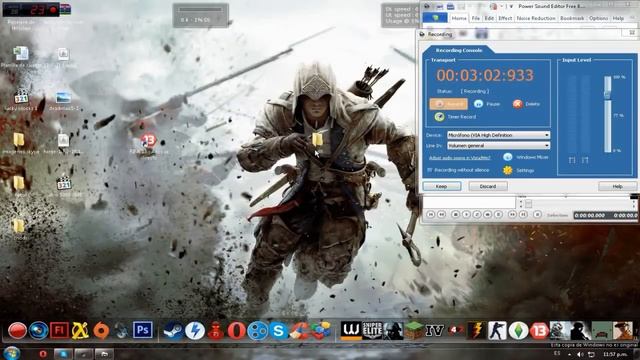Screen dimensions: 640x360
Task: Click the taskbar clock showing 11:57 p.m.
Action: (615, 354)
